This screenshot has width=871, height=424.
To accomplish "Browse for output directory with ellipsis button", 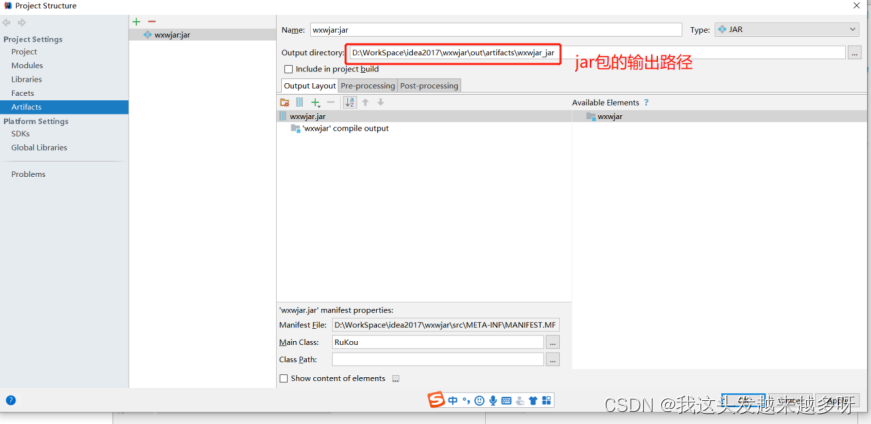I will 854,53.
